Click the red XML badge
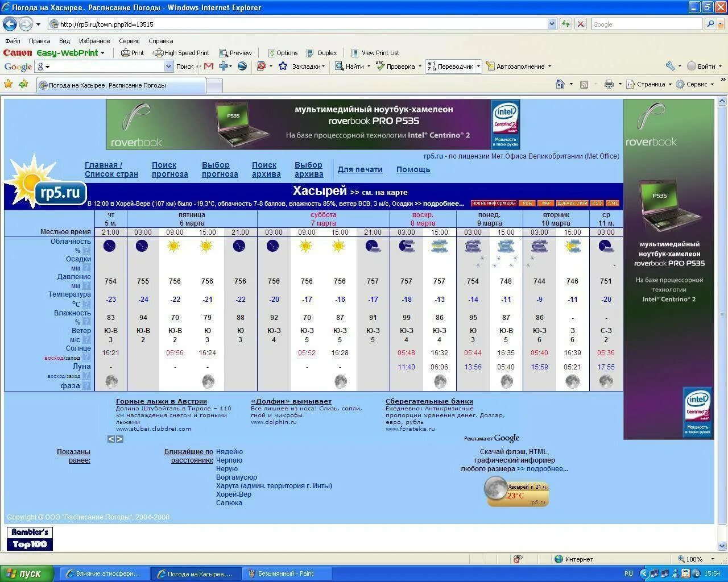728x582 pixels. [613, 203]
